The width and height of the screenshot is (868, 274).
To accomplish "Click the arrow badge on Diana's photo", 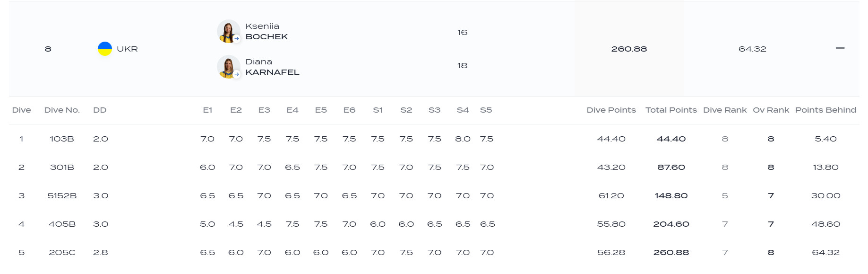I will click(x=237, y=74).
